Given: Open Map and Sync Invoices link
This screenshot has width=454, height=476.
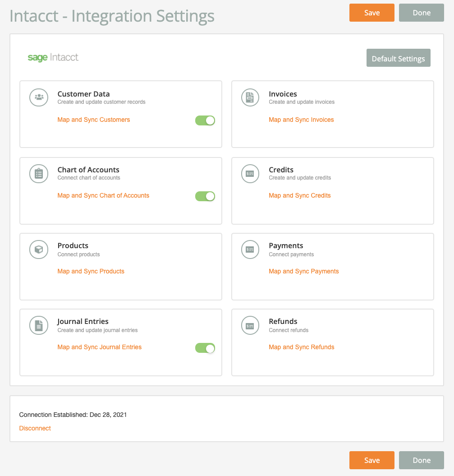Looking at the screenshot, I should pyautogui.click(x=301, y=120).
